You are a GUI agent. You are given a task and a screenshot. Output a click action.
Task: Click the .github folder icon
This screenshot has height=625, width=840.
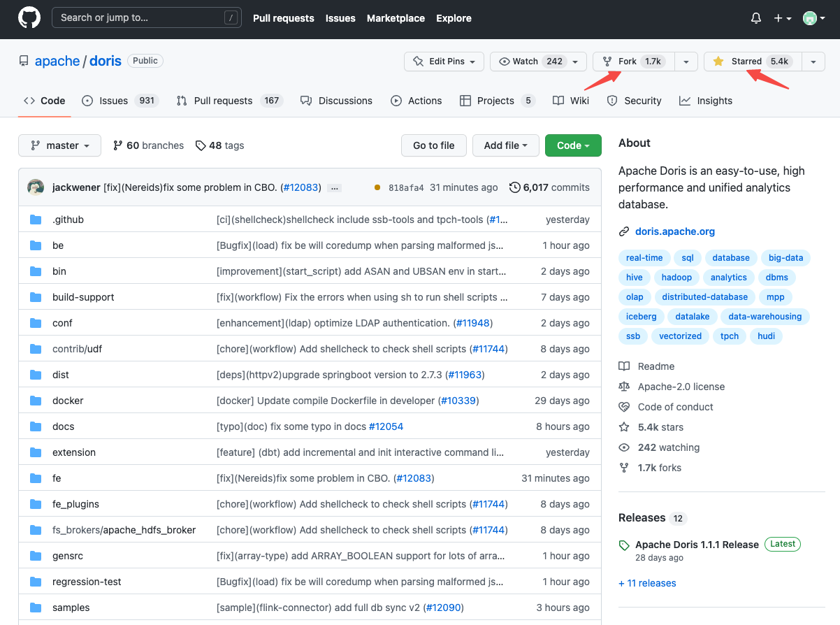click(36, 220)
